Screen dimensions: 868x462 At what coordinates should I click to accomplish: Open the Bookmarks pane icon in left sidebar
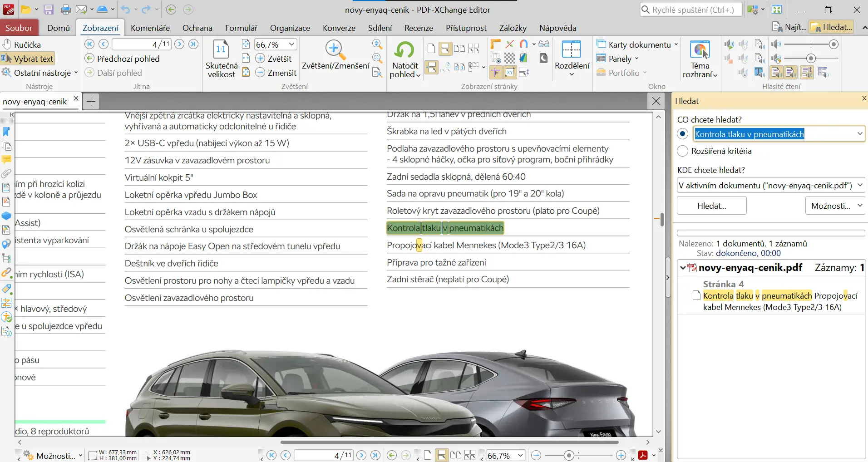point(6,132)
